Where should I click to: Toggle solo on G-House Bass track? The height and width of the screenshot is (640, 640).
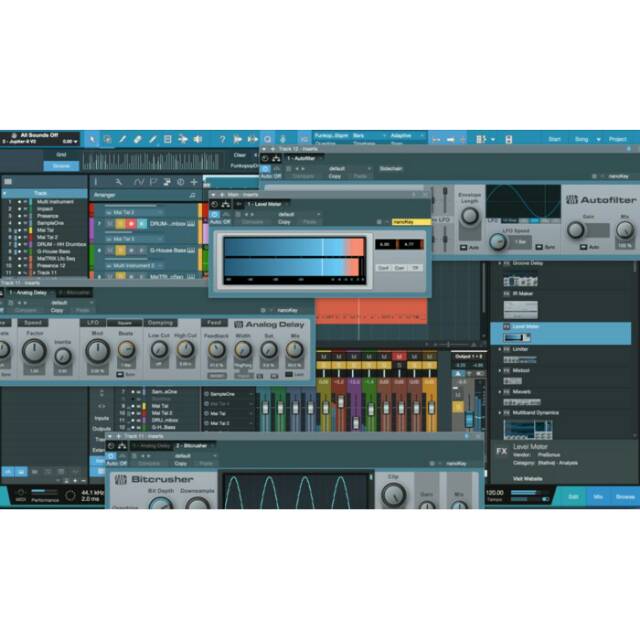coord(120,250)
